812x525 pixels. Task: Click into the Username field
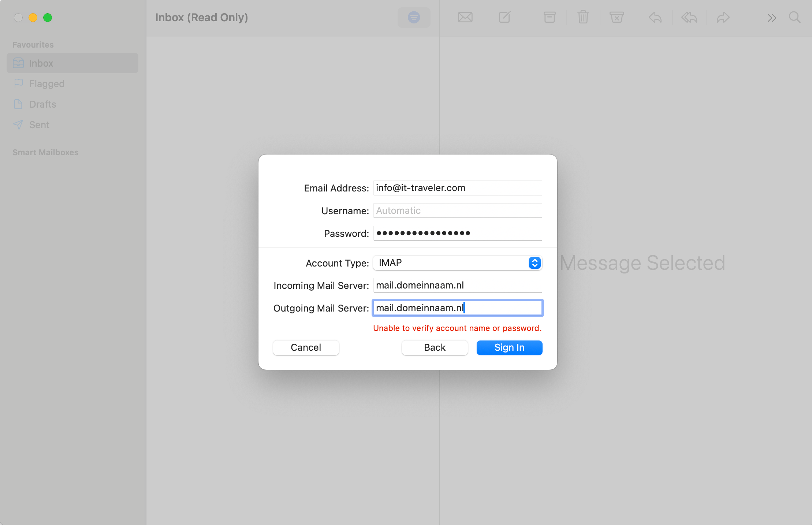point(457,211)
